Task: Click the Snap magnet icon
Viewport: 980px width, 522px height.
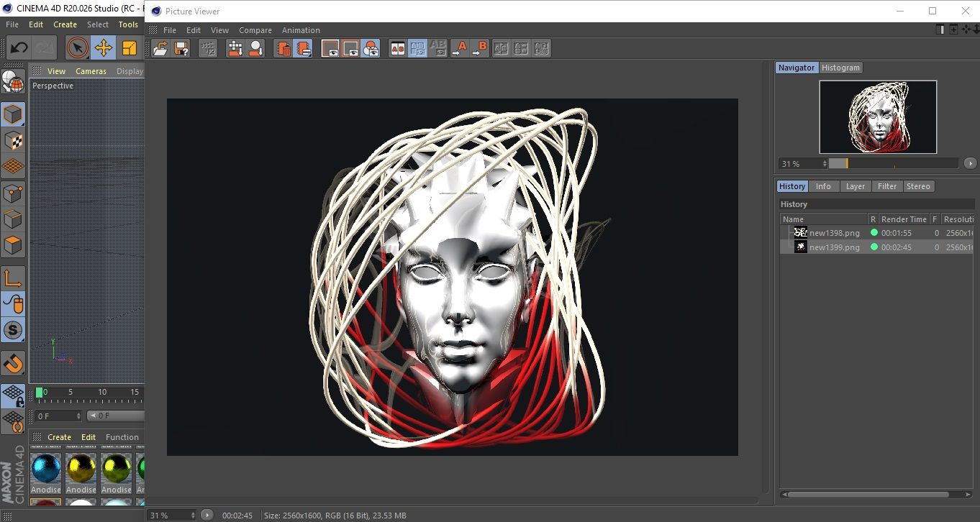Action: 13,363
